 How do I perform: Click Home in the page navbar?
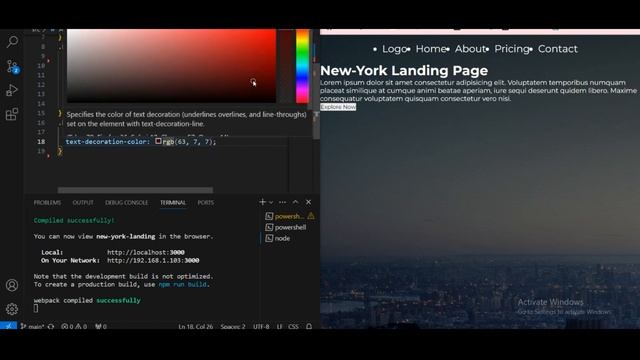tap(431, 49)
